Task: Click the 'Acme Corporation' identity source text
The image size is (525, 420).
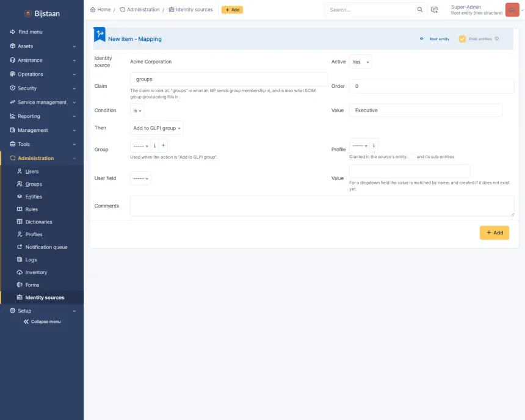Action: (151, 62)
